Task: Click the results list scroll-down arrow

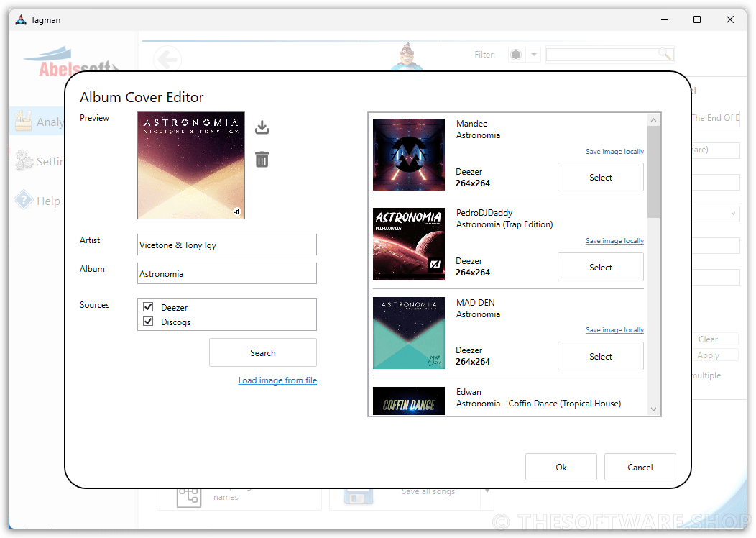Action: point(654,409)
